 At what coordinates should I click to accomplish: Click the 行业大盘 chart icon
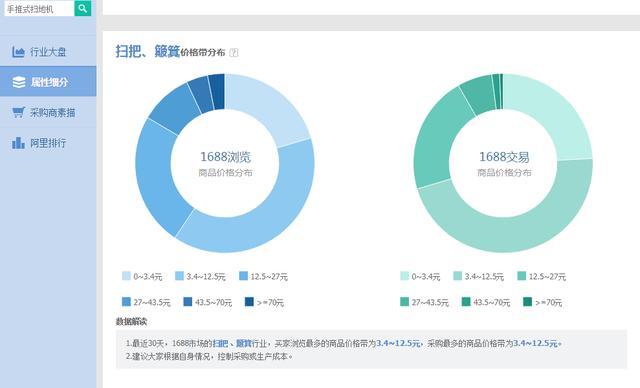[18, 52]
